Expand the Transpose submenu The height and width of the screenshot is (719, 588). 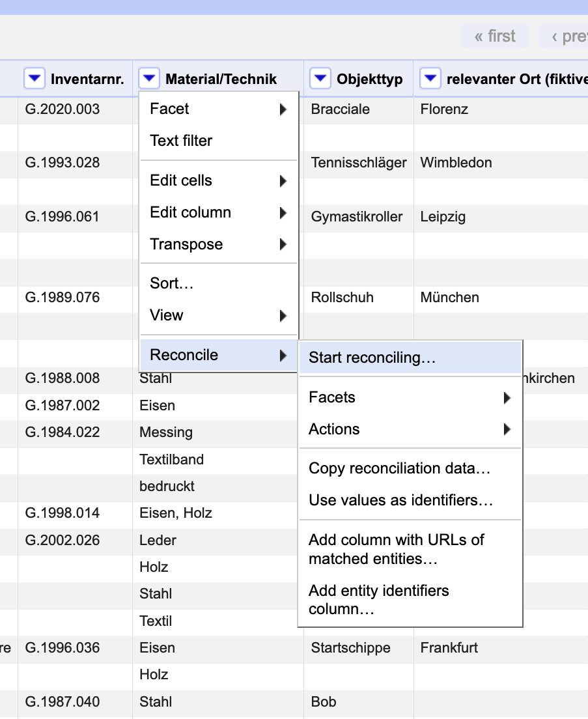click(x=218, y=244)
